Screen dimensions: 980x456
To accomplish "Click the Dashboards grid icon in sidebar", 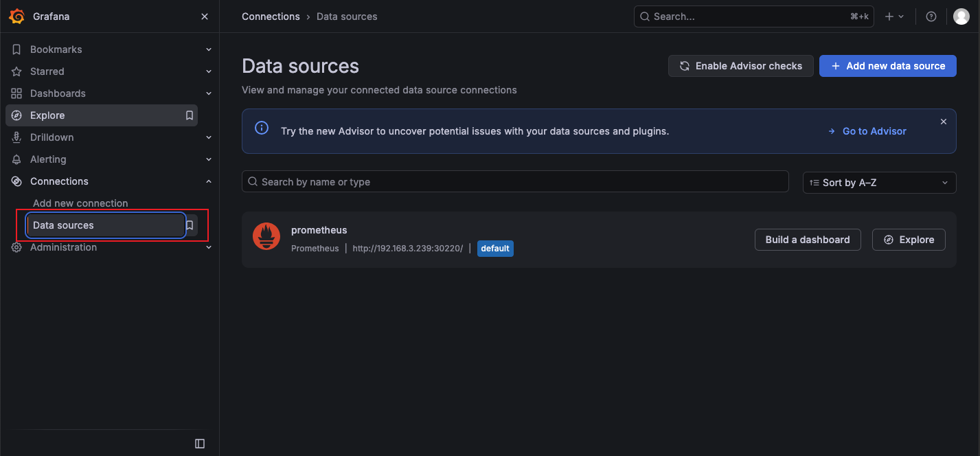I will (17, 93).
